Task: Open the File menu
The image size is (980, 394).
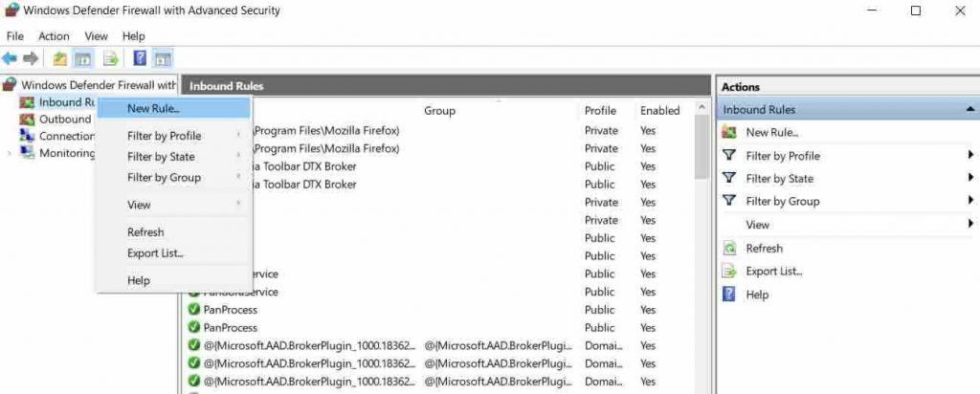Action: coord(14,36)
